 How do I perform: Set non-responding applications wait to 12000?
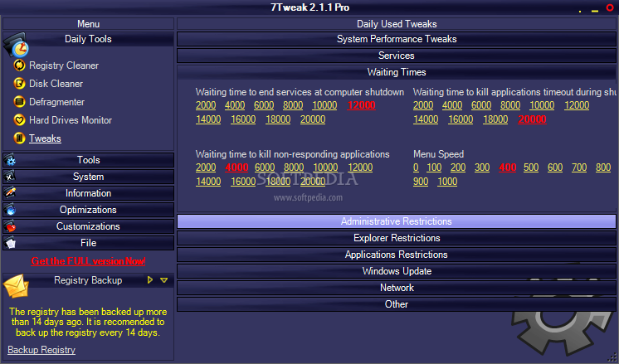(360, 167)
